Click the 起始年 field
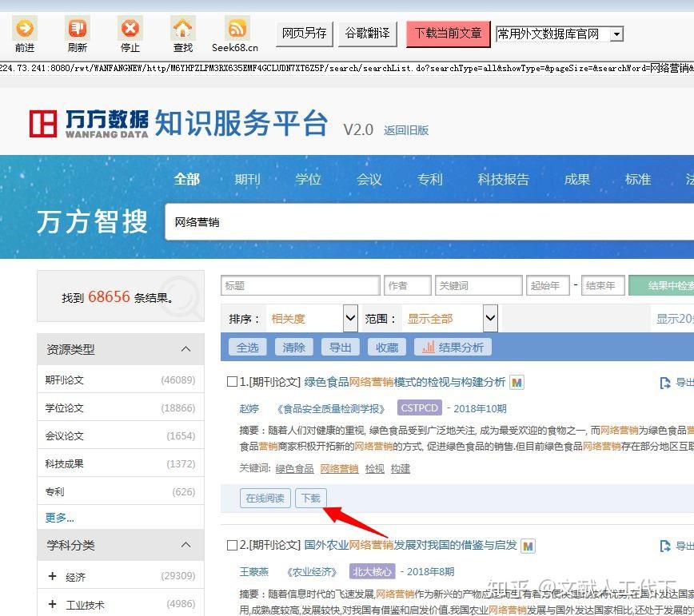 (x=548, y=286)
